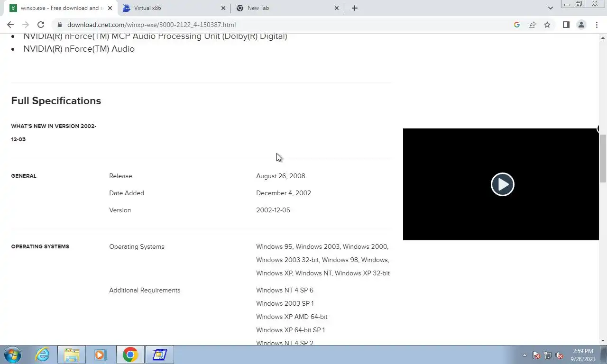The width and height of the screenshot is (607, 364).
Task: Go back to the previous page
Action: pyautogui.click(x=10, y=25)
